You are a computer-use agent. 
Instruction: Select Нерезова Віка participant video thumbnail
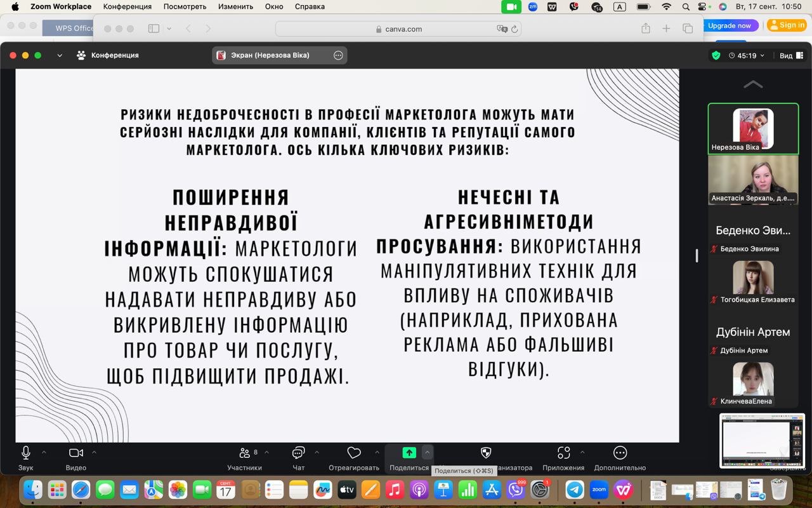[x=753, y=128]
